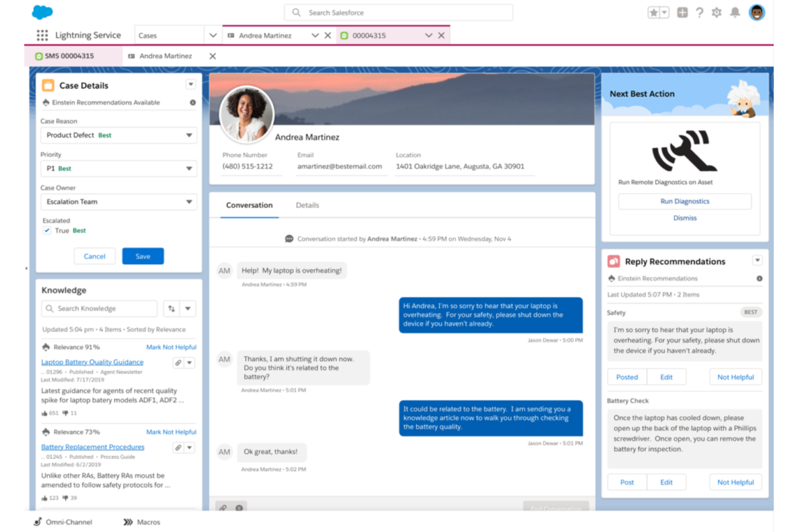Switch to the Details tab
798x532 pixels.
pyautogui.click(x=307, y=205)
